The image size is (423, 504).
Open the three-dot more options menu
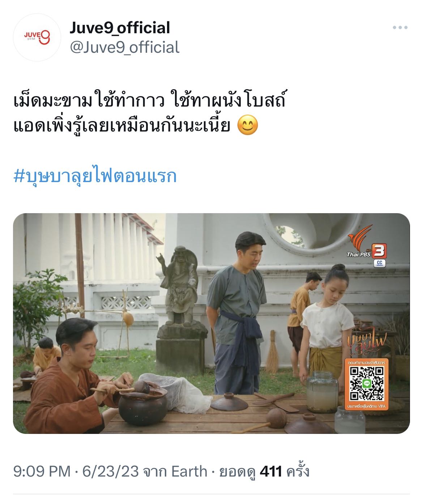400,27
